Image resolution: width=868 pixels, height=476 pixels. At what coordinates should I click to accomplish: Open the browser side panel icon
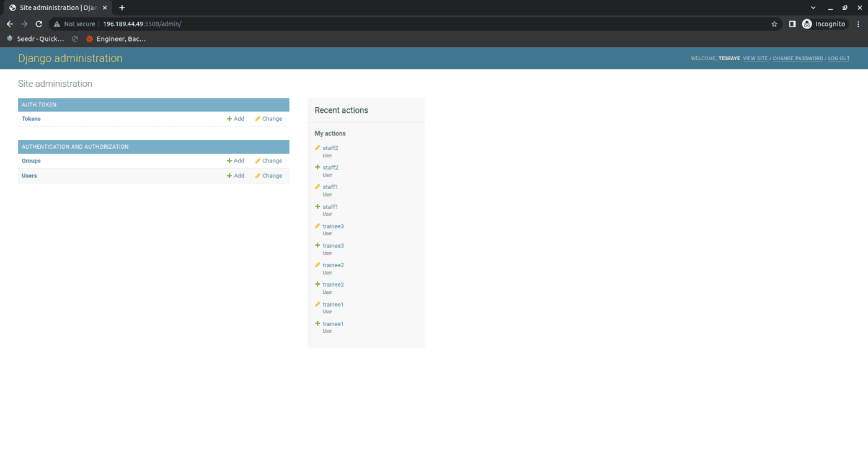click(792, 24)
